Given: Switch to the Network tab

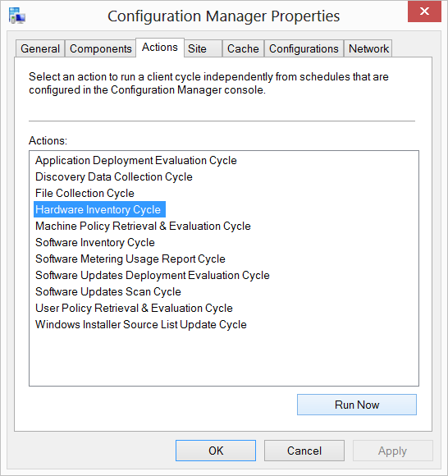Looking at the screenshot, I should tap(368, 48).
